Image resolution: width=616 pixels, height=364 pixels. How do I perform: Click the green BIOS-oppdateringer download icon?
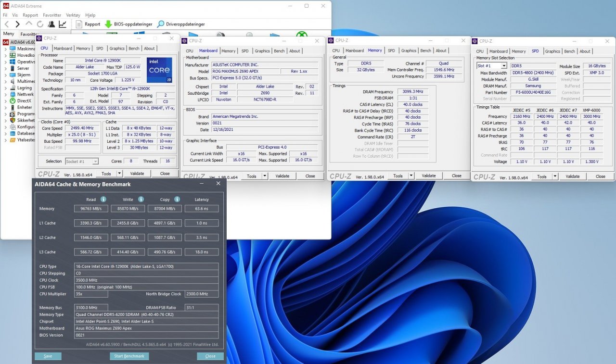click(108, 24)
